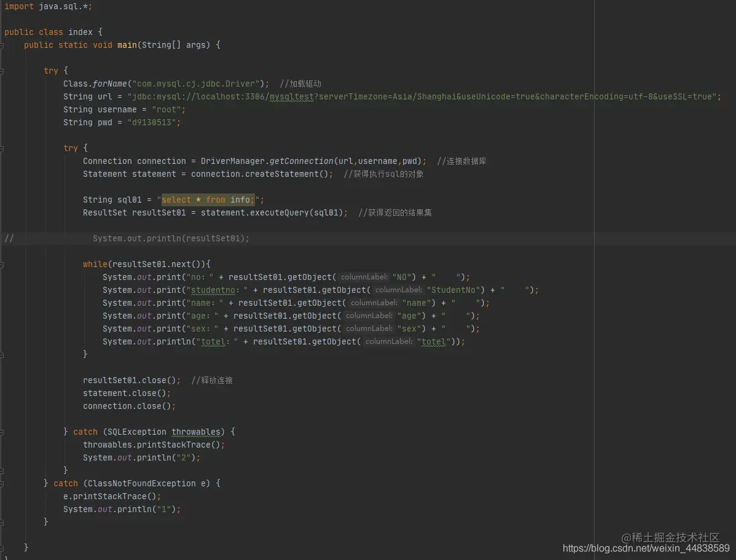Click the commented-out System.out.println(resultSet01) line
Image resolution: width=736 pixels, height=560 pixels.
171,239
